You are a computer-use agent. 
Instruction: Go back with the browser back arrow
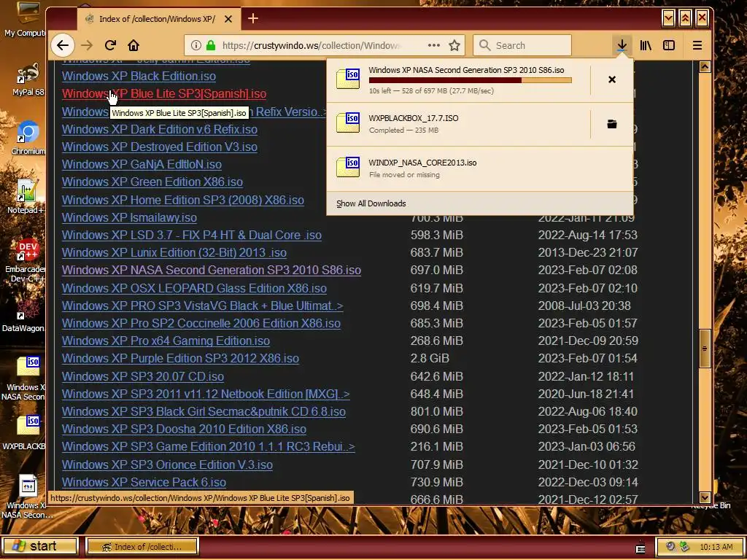click(63, 45)
